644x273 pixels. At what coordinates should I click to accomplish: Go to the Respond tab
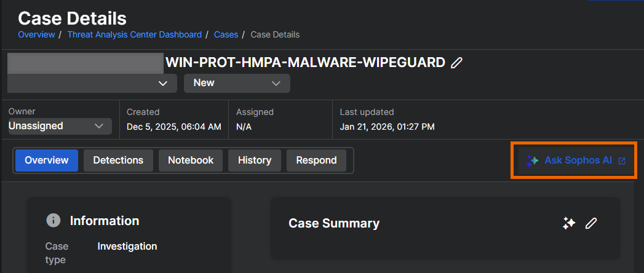tap(316, 160)
